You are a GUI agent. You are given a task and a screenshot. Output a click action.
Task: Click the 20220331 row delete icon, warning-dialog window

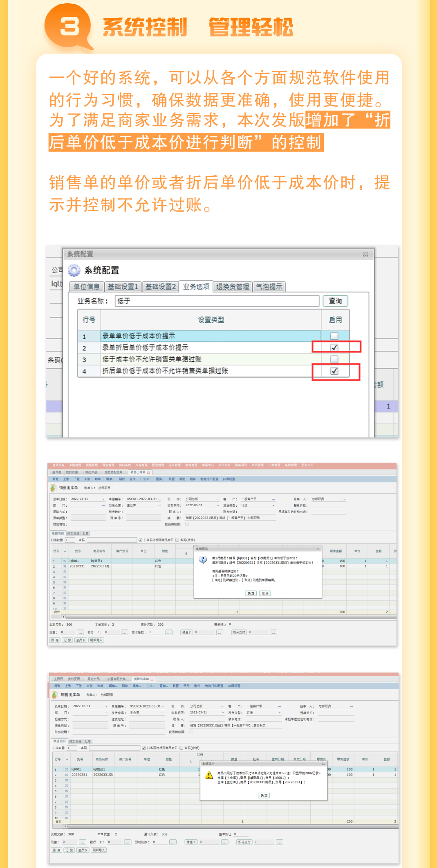tap(66, 775)
